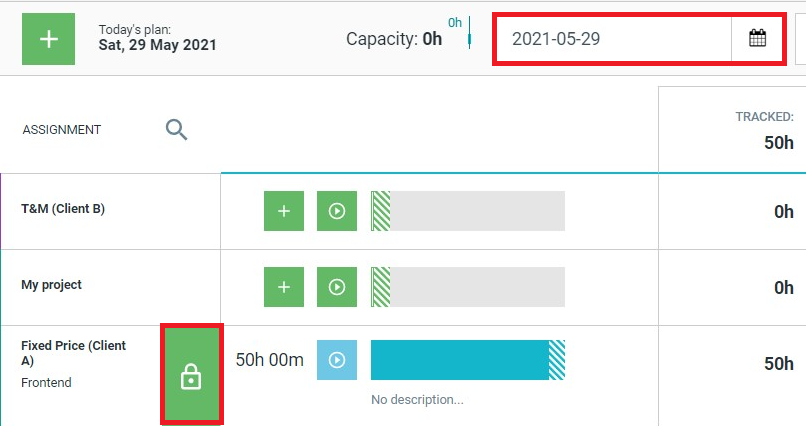
Task: Start timer for Fixed Price Frontend task
Action: [x=337, y=360]
